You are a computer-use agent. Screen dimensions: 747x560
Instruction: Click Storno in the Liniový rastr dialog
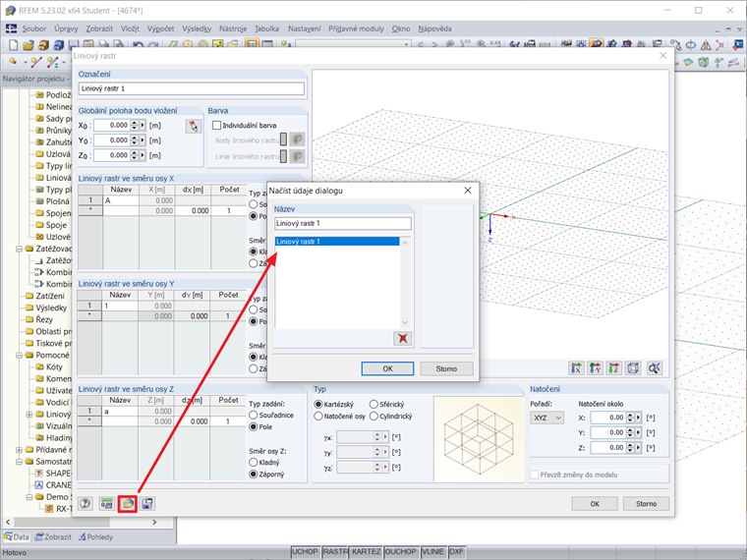(x=646, y=504)
